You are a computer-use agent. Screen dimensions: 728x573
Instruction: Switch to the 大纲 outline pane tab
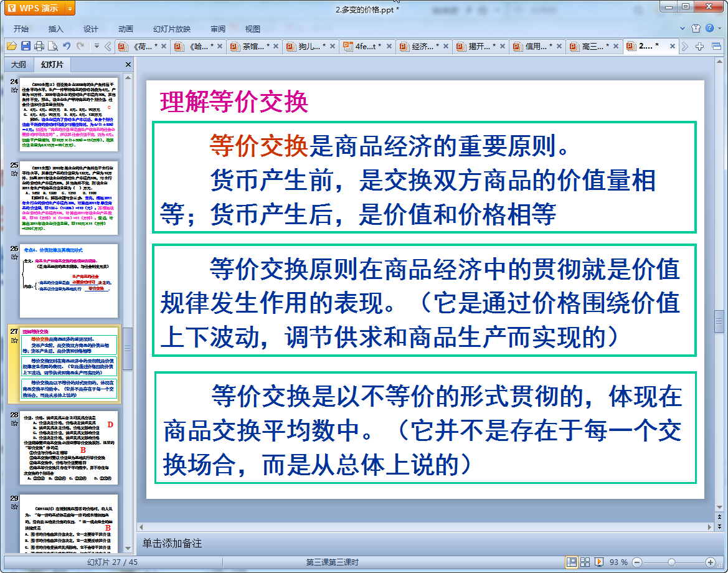(19, 65)
